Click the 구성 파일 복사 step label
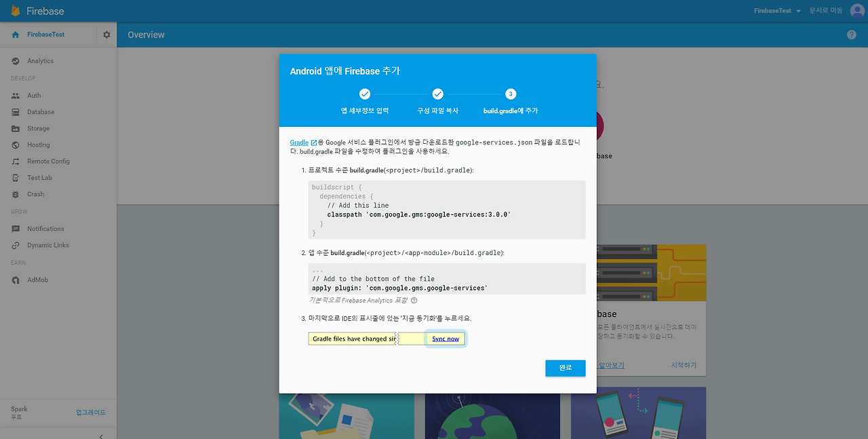This screenshot has width=868, height=439. click(x=437, y=111)
